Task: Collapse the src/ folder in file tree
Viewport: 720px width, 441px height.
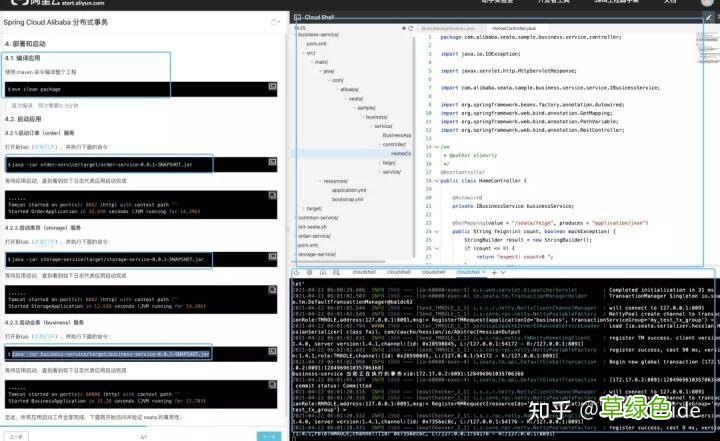Action: tap(304, 53)
